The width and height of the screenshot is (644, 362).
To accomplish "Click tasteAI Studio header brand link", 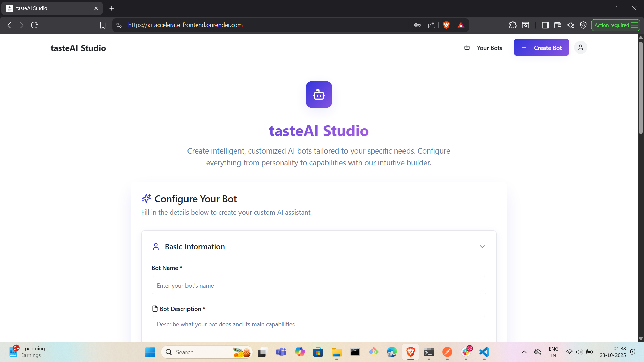I will pyautogui.click(x=78, y=48).
